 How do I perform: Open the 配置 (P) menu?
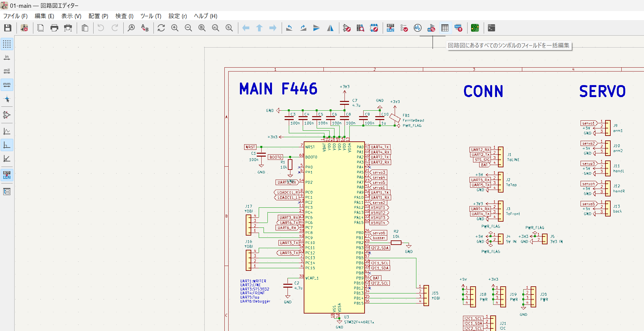pyautogui.click(x=98, y=16)
